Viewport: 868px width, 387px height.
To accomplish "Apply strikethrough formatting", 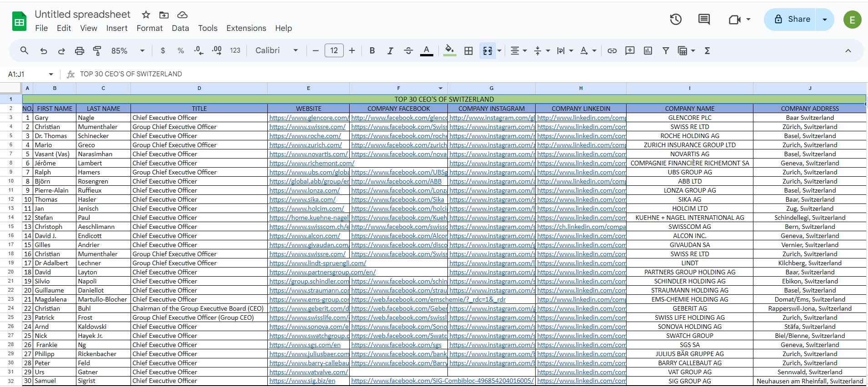I will pyautogui.click(x=408, y=51).
